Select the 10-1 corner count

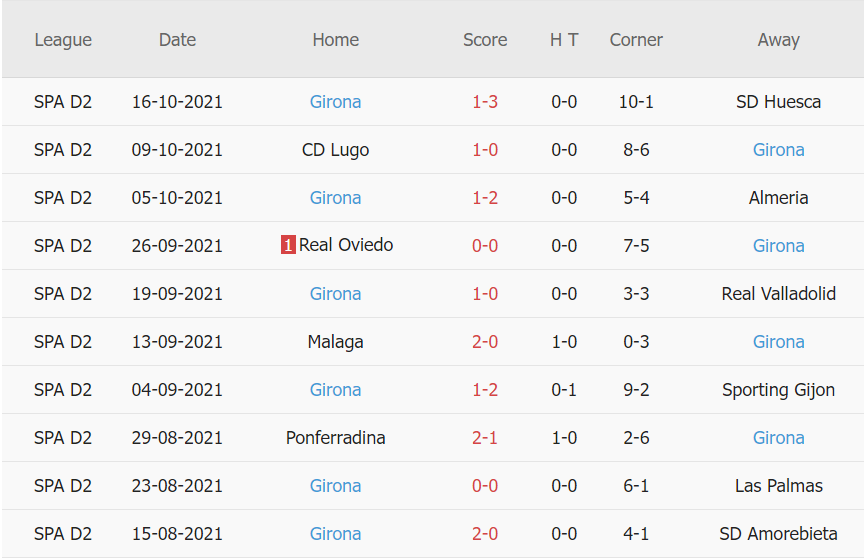636,102
